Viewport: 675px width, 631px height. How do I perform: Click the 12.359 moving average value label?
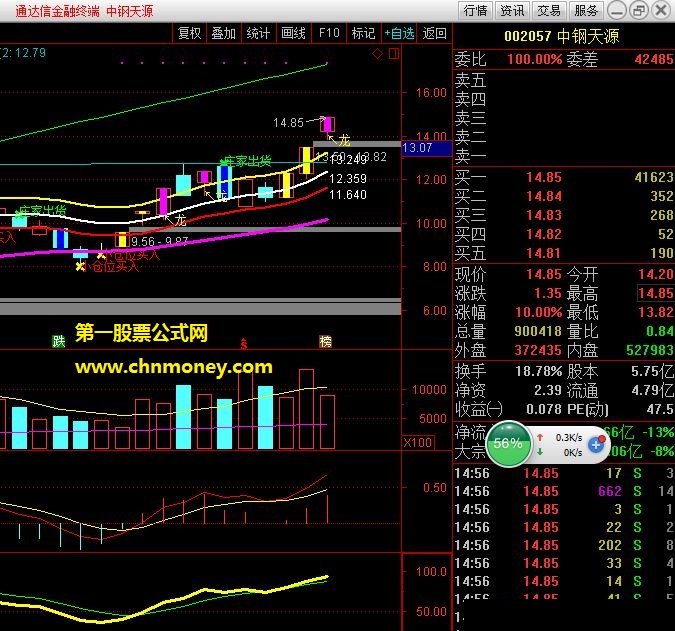coord(348,179)
